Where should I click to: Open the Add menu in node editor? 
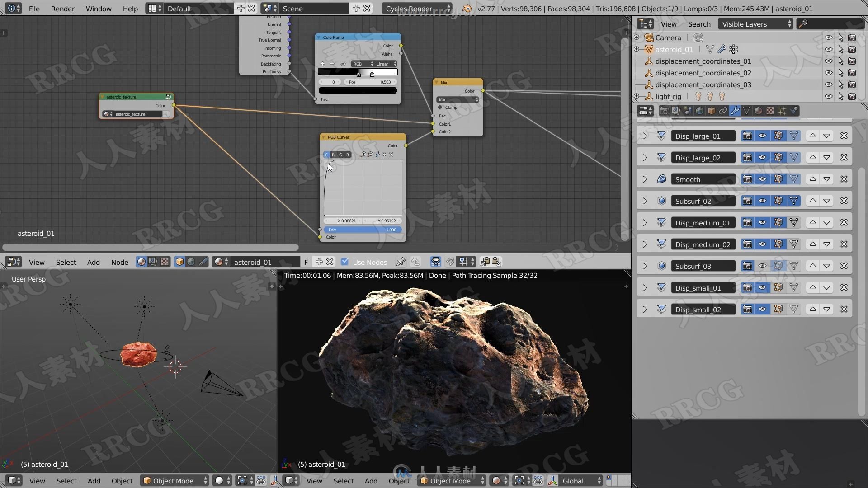click(x=93, y=262)
